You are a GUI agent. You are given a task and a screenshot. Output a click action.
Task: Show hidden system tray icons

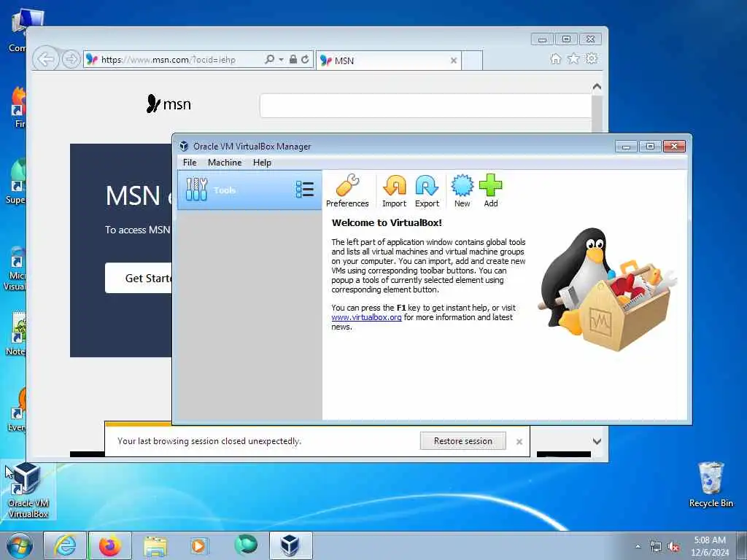click(638, 547)
